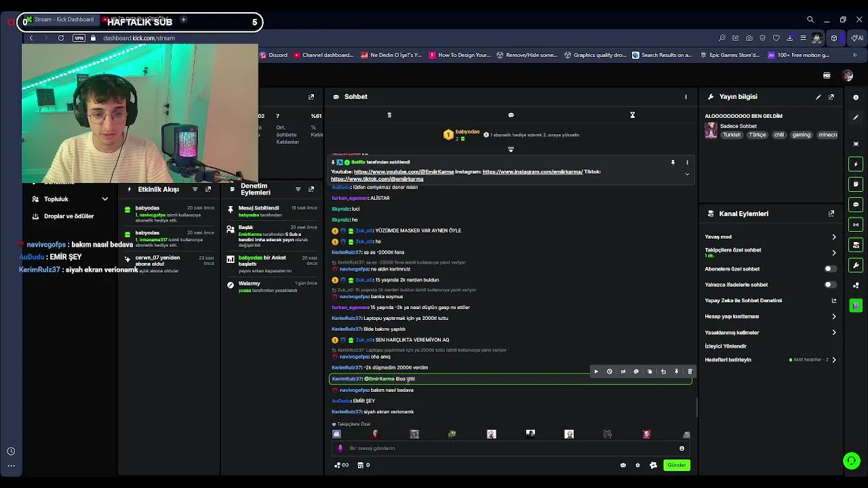Collapse the Topluluk sidebar section
The width and height of the screenshot is (868, 488).
pos(105,199)
